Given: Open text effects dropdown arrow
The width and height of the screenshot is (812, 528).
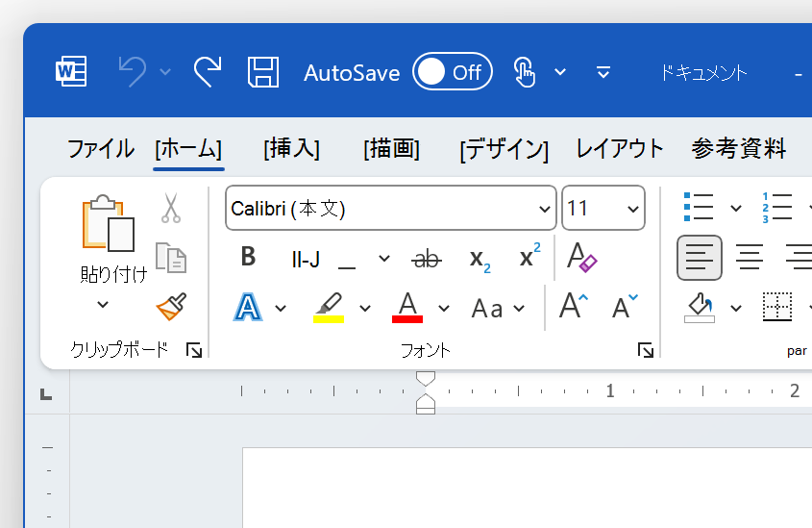Looking at the screenshot, I should [281, 309].
